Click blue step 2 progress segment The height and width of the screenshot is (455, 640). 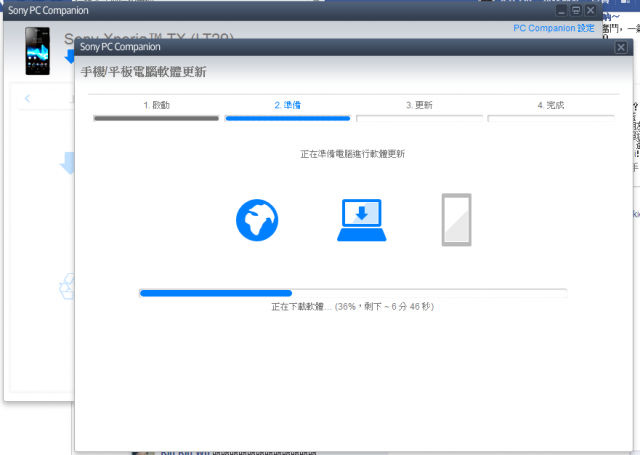point(287,118)
